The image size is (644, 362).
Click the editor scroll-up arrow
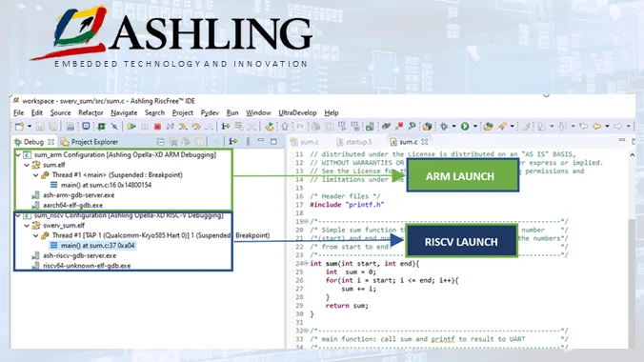[632, 155]
